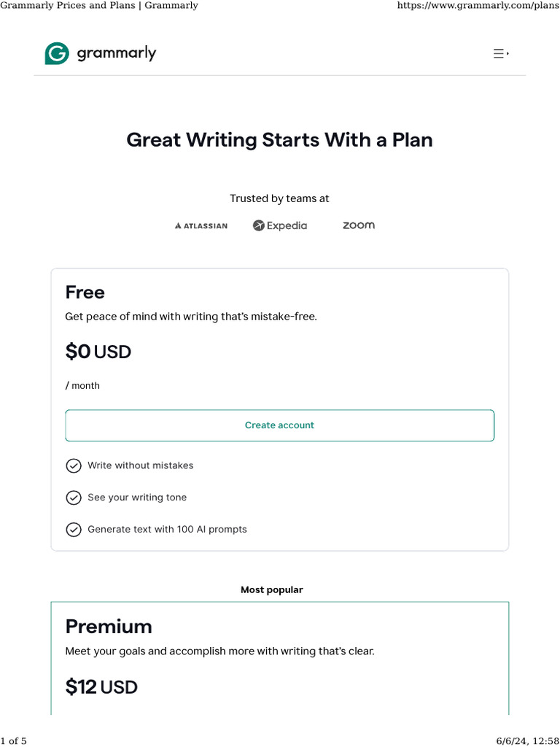560x747 pixels.
Task: Click the $0 USD price text
Action: pos(98,352)
